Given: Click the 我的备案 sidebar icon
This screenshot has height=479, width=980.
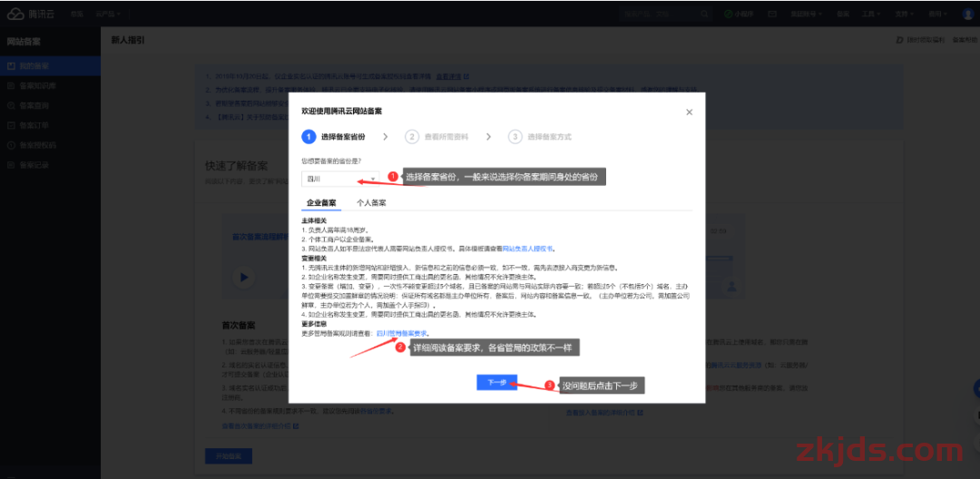Looking at the screenshot, I should [11, 65].
